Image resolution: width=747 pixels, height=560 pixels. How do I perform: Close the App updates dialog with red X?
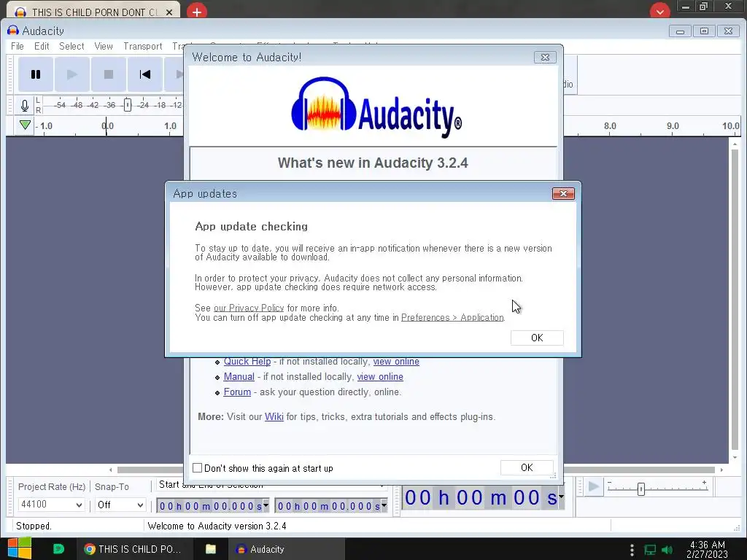pyautogui.click(x=563, y=193)
